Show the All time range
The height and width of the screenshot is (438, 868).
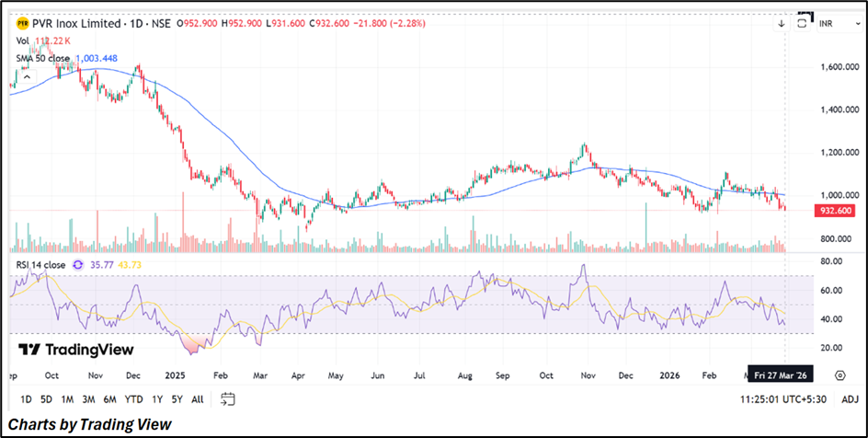click(x=198, y=399)
